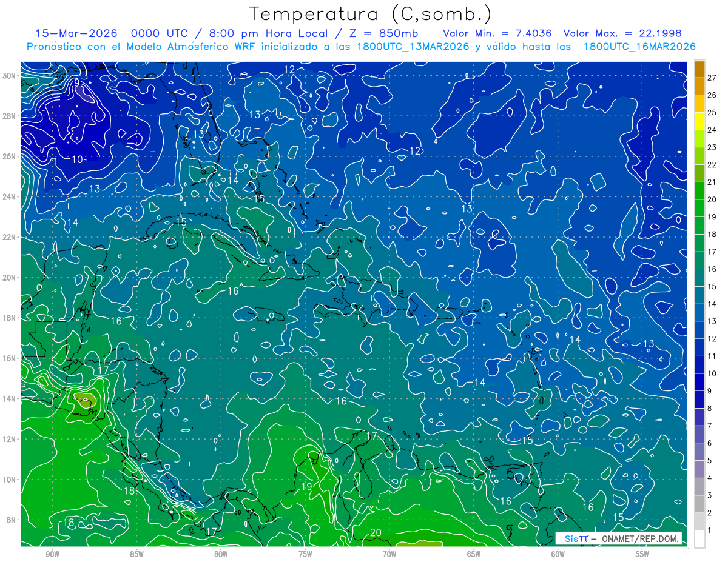Click the "14N" latitude axis label
The height and width of the screenshot is (562, 728).
coord(9,399)
